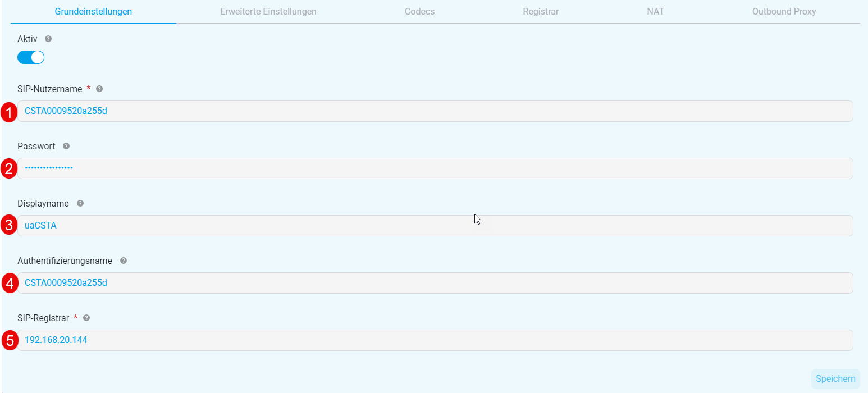
Task: Click the Aktiv label text
Action: 28,39
